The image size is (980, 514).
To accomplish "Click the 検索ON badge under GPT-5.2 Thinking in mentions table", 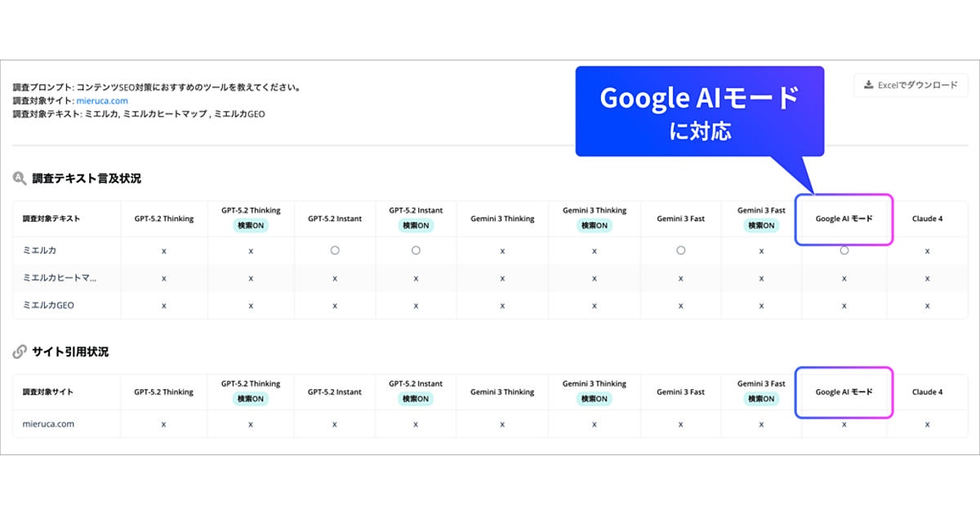I will 250,225.
